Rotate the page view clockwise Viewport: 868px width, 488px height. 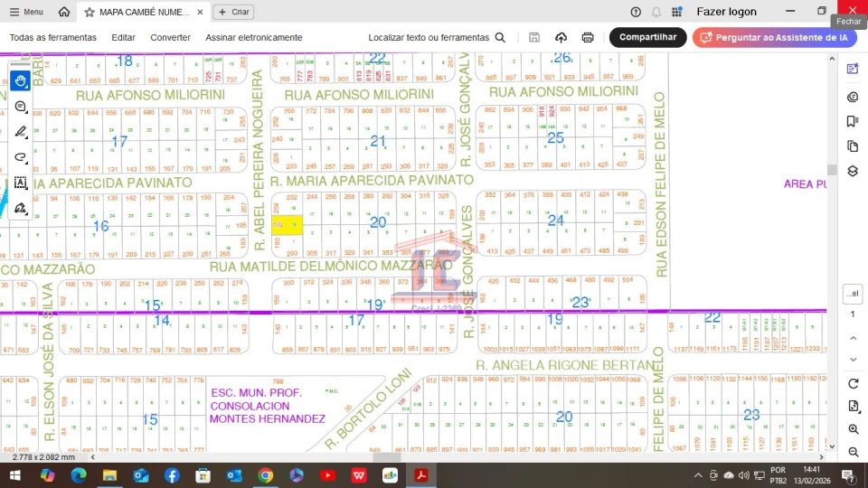[x=854, y=384]
